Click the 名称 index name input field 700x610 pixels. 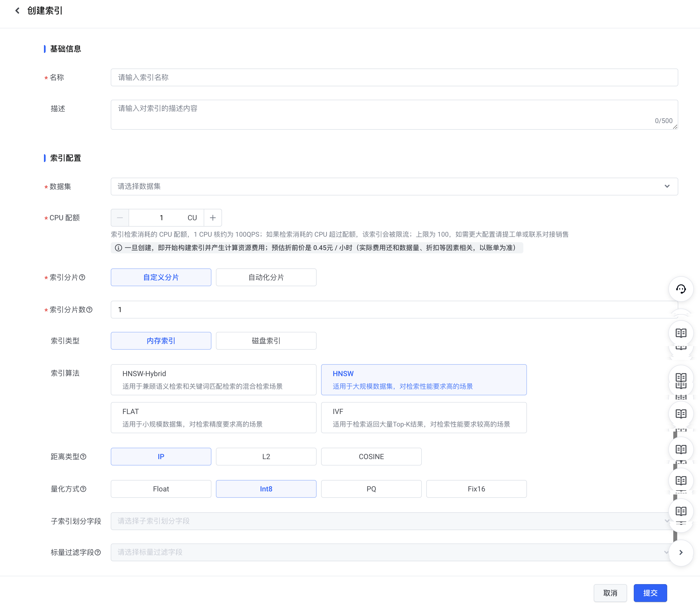pyautogui.click(x=394, y=78)
